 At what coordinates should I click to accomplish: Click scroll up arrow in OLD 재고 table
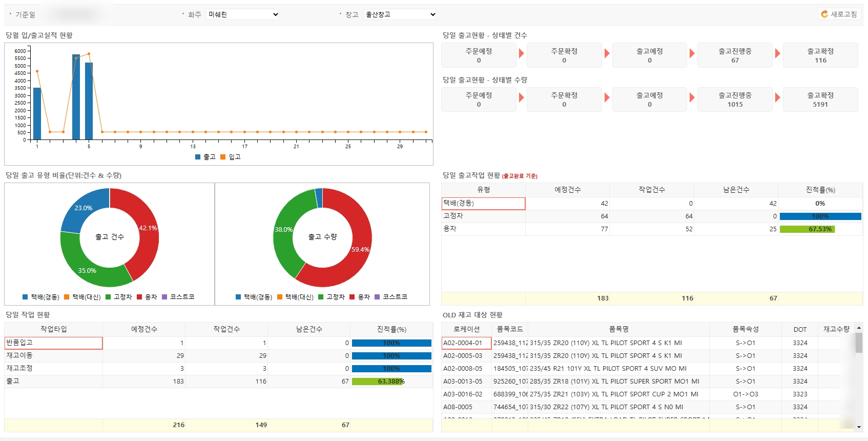(859, 328)
